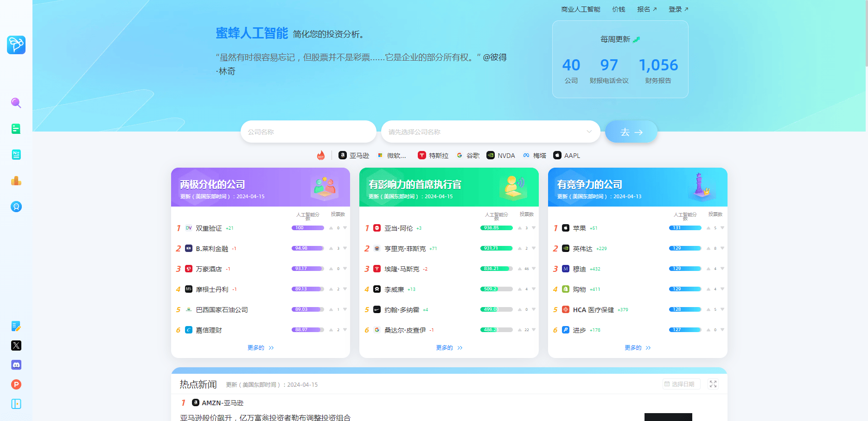Image resolution: width=868 pixels, height=421 pixels.
Task: Click the Discord icon in sidebar
Action: click(16, 365)
